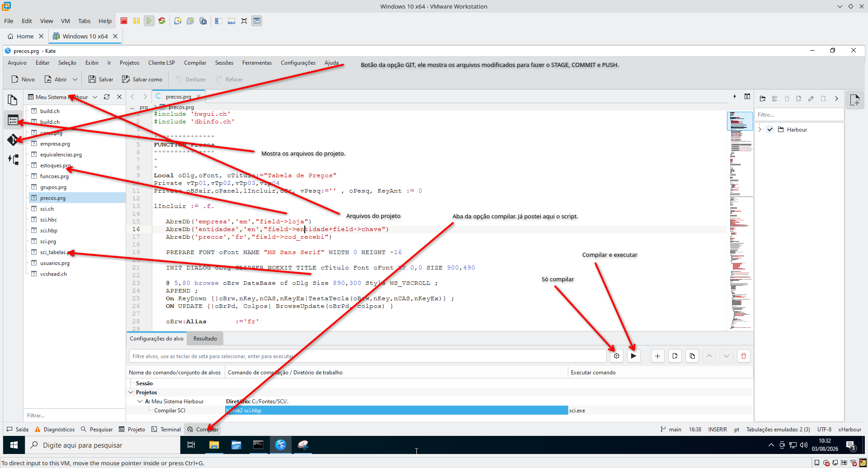Show more right panel tools via chevron

coord(836,99)
